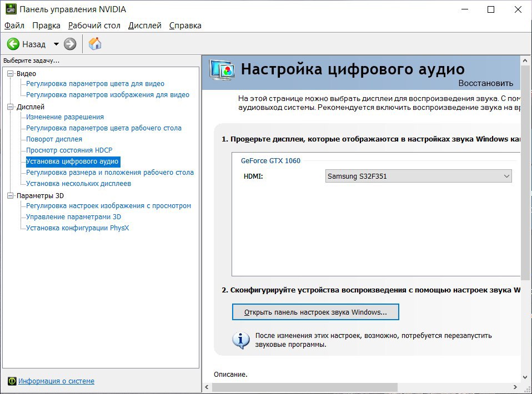
Task: Click the vertical scrollbar thumb
Action: (x=525, y=173)
